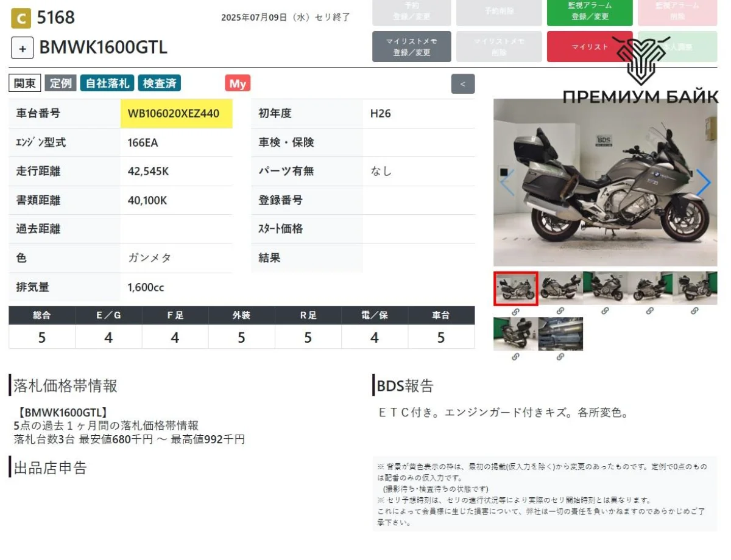Click link icon under first thumbnail
The height and width of the screenshot is (560, 731).
pos(515,311)
